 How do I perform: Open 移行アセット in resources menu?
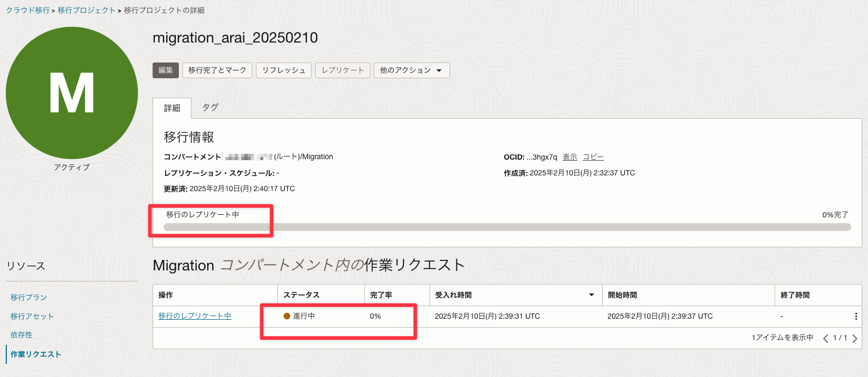(32, 316)
